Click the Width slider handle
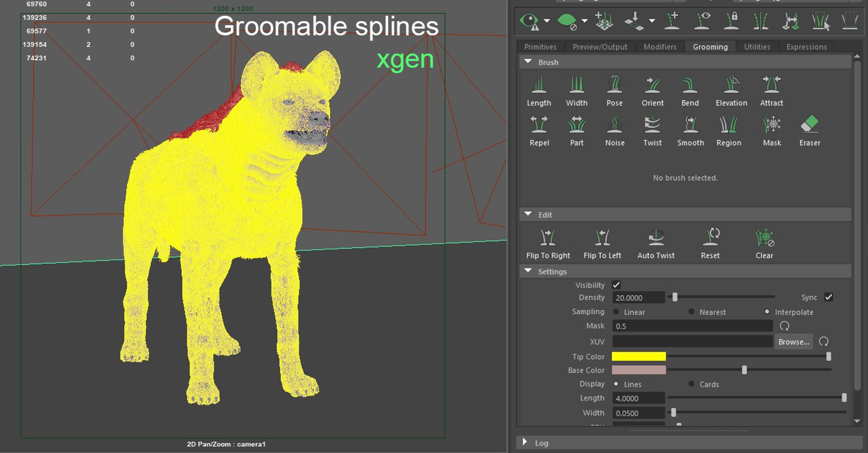868x453 pixels. click(674, 413)
